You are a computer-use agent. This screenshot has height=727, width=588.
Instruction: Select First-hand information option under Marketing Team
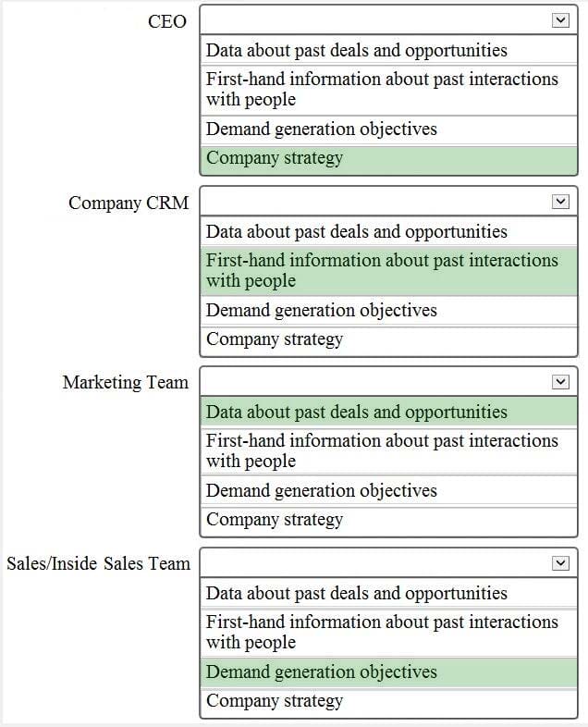click(x=388, y=451)
